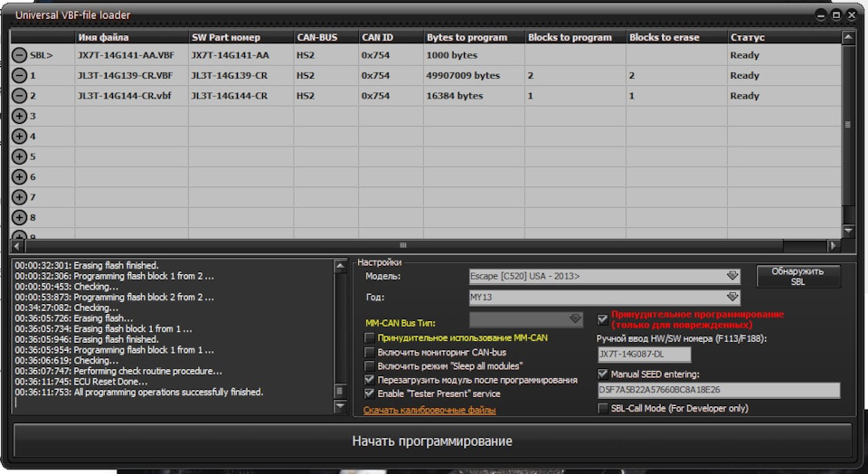Close the Universal VBF-file loader window
This screenshot has width=868, height=474.
[852, 15]
